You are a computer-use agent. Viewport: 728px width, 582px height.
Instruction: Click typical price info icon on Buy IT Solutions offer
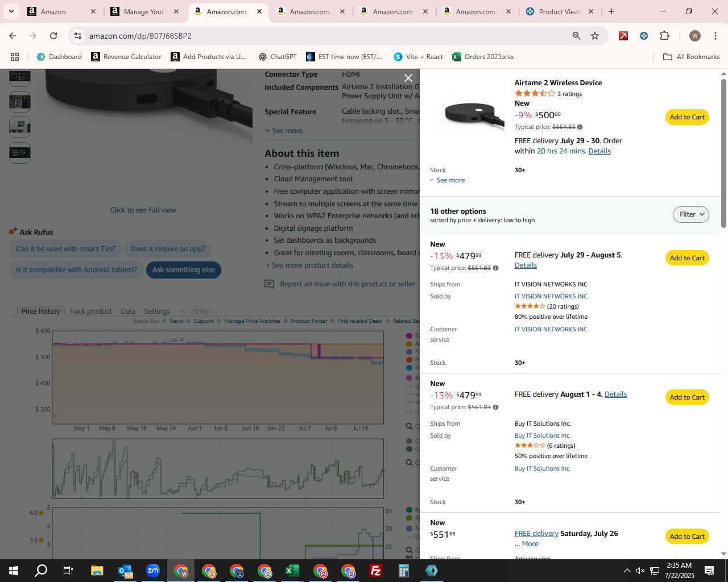click(495, 408)
